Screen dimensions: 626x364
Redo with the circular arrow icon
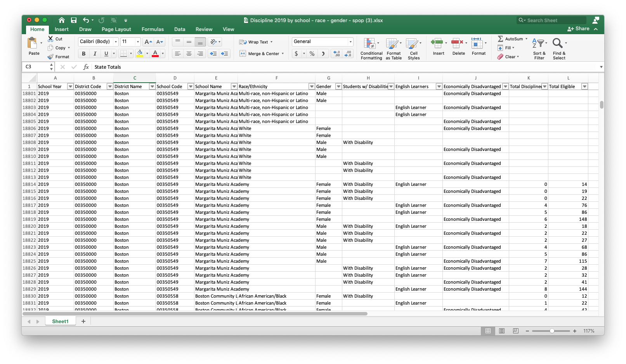click(101, 20)
